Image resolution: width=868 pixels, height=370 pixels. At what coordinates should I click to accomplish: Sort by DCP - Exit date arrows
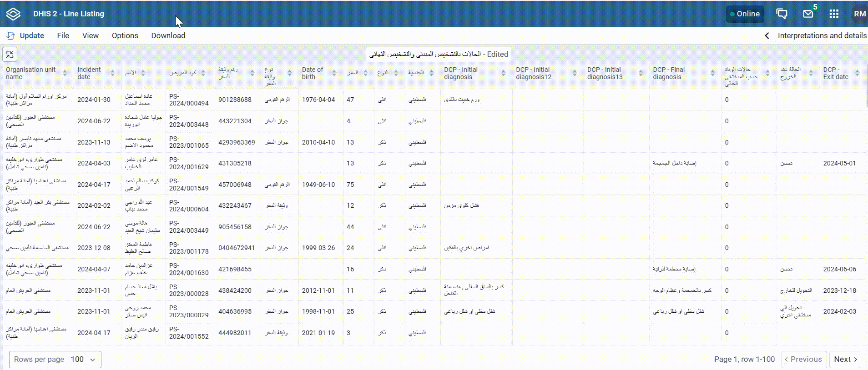tap(857, 73)
